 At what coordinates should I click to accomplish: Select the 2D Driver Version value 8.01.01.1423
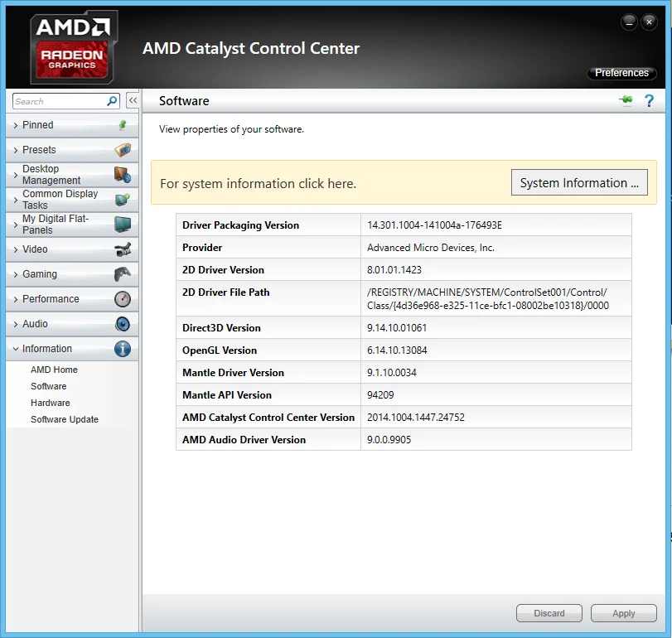tap(394, 270)
